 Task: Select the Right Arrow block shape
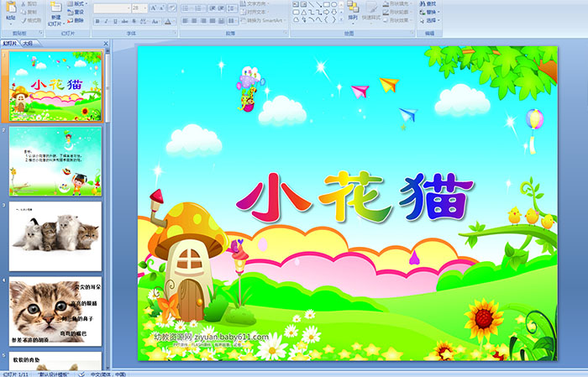pos(326,13)
